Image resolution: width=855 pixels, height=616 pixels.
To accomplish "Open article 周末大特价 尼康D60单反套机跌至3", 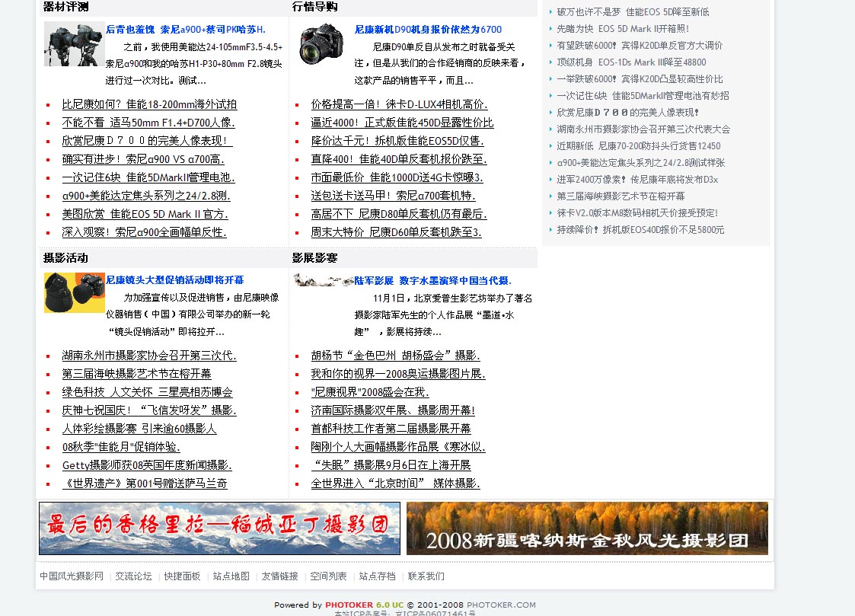I will click(397, 232).
